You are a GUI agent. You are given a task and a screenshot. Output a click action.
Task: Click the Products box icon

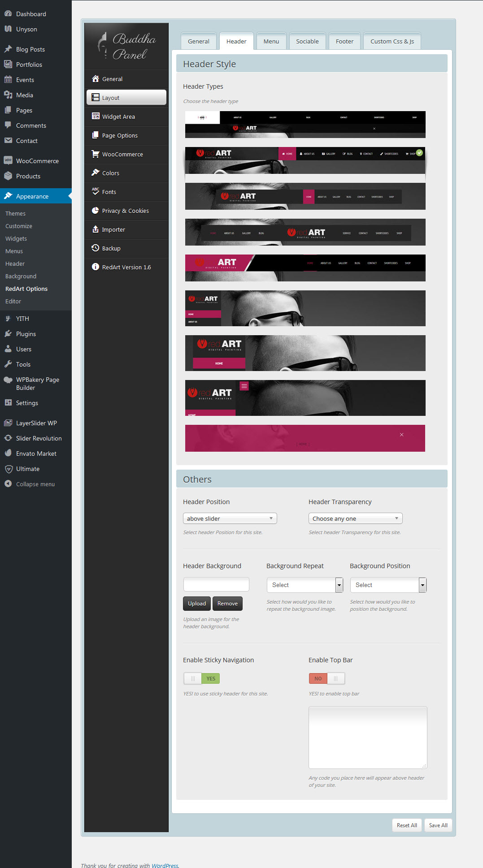coord(8,176)
